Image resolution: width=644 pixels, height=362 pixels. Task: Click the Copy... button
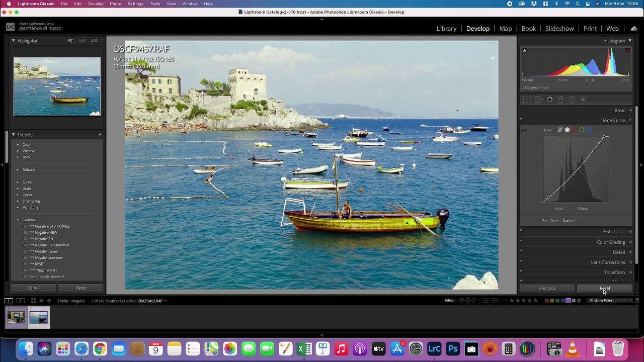tap(33, 288)
